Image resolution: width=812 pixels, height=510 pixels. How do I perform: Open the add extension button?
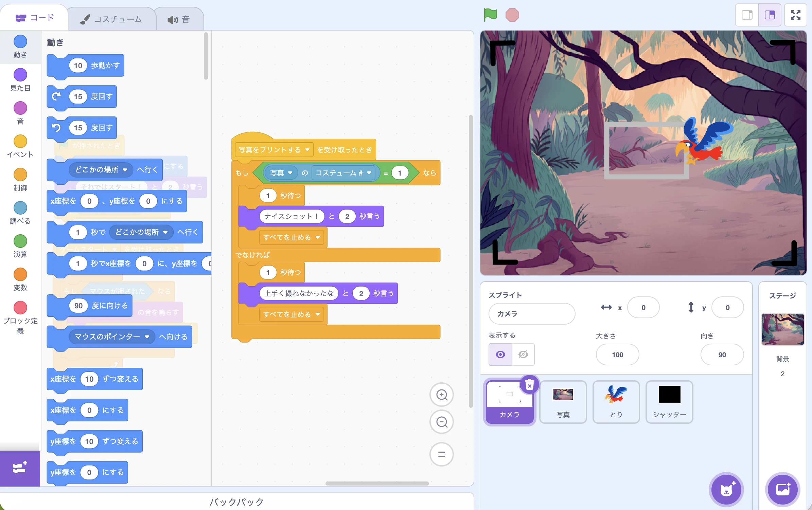pos(20,468)
